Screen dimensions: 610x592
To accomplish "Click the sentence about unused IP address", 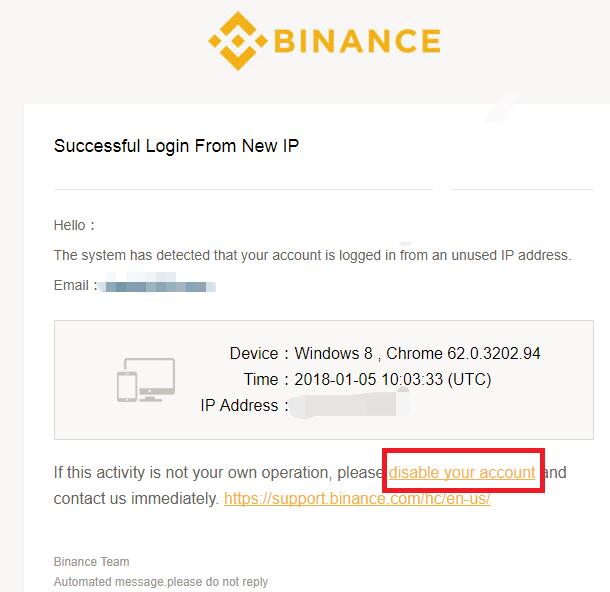I will (x=312, y=255).
